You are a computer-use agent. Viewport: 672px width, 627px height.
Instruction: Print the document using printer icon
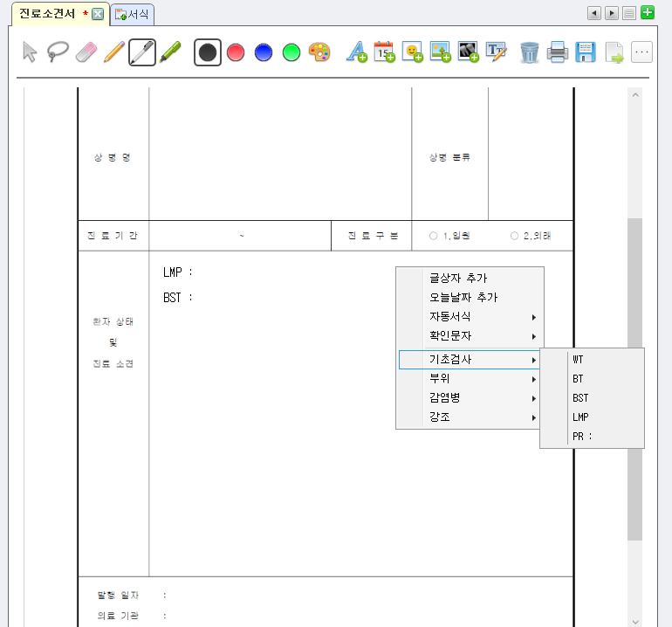pyautogui.click(x=558, y=52)
